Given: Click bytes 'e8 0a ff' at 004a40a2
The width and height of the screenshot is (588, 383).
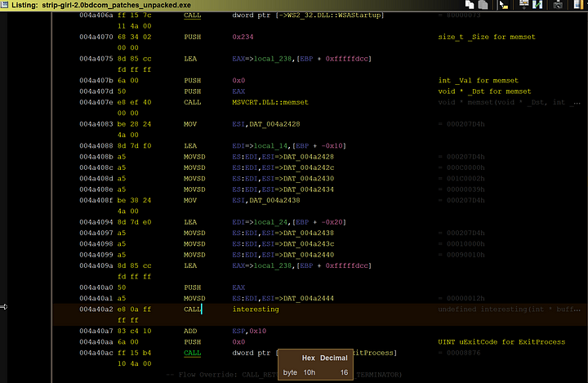Looking at the screenshot, I should pyautogui.click(x=134, y=310).
